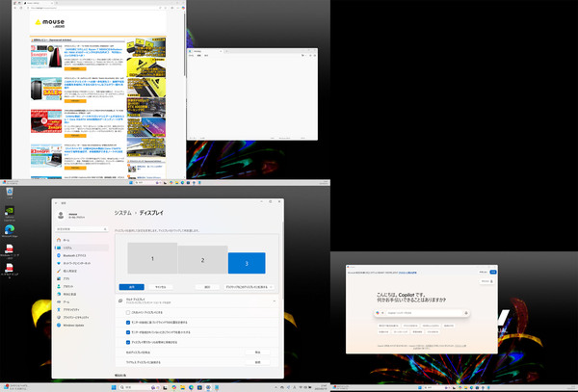The image size is (578, 392).
Task: Click Settings gear icon on main taskbar
Action: point(208,387)
